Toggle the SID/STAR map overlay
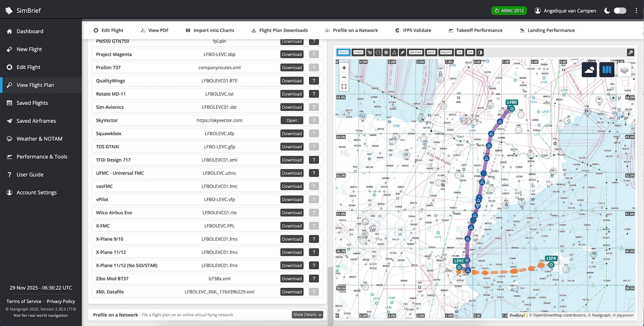 pyautogui.click(x=415, y=52)
